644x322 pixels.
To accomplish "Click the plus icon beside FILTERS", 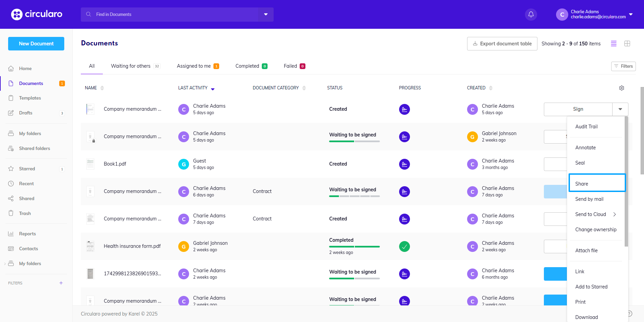I will [61, 283].
